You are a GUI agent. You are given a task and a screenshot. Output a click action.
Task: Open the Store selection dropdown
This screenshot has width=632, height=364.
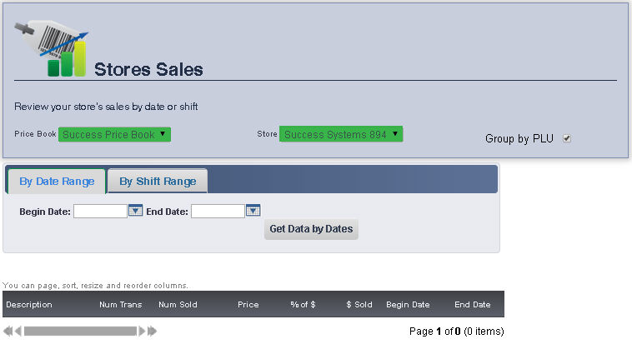pyautogui.click(x=341, y=134)
